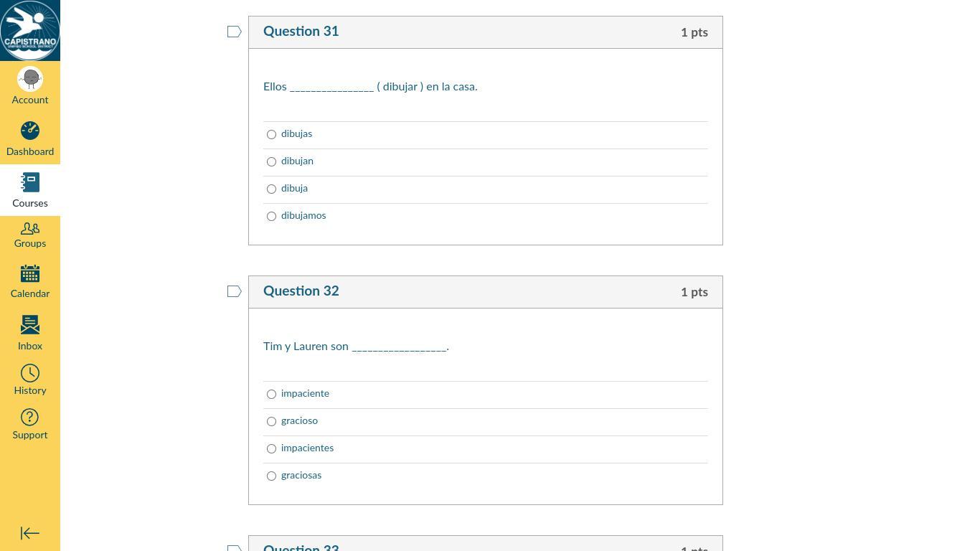The width and height of the screenshot is (980, 551).
Task: Select the answer "impaciente"
Action: (x=271, y=395)
